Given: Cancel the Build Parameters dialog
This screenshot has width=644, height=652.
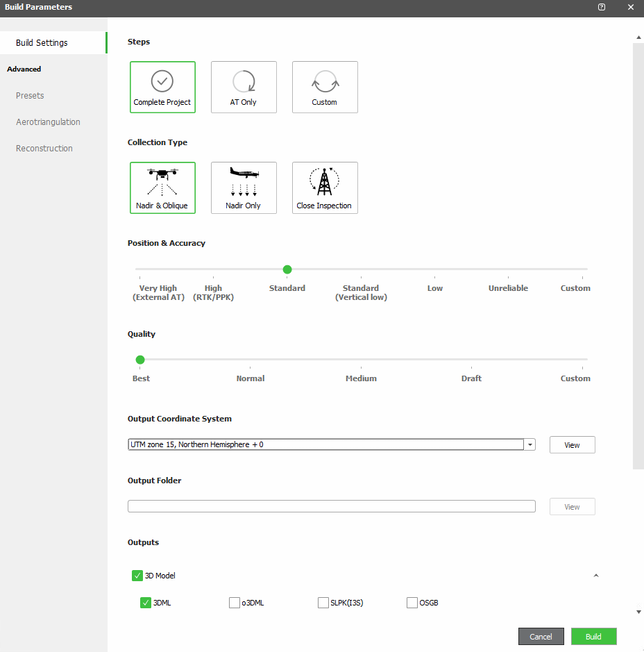Looking at the screenshot, I should coord(541,636).
